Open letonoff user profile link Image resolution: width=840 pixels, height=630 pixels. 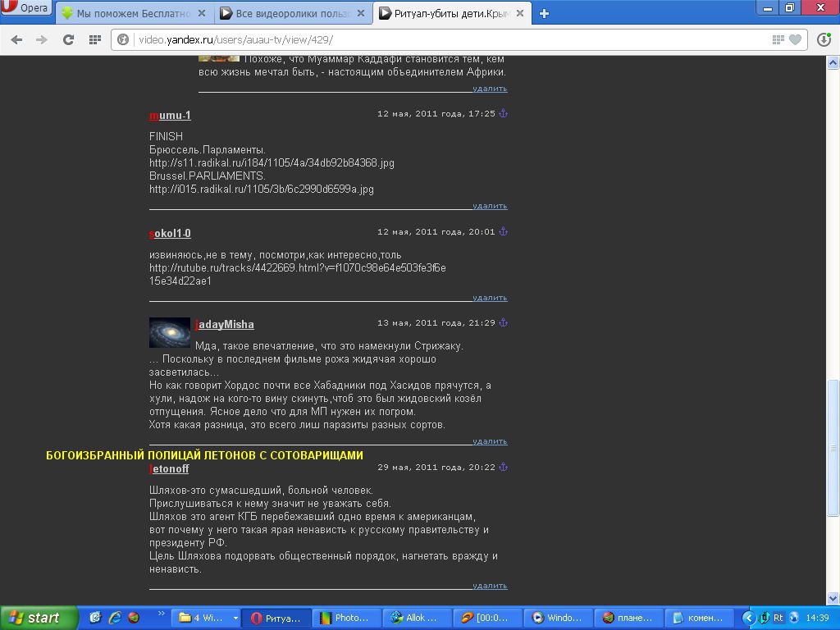pos(169,468)
